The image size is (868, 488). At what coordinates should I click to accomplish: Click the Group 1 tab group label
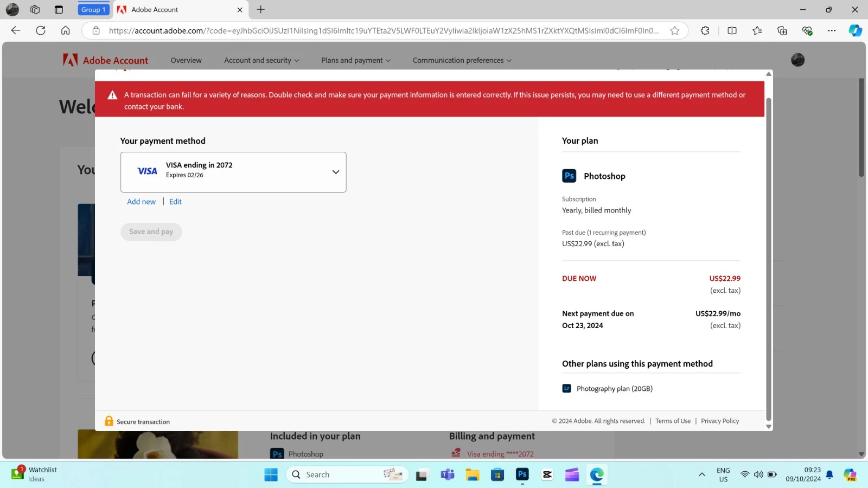click(x=93, y=9)
